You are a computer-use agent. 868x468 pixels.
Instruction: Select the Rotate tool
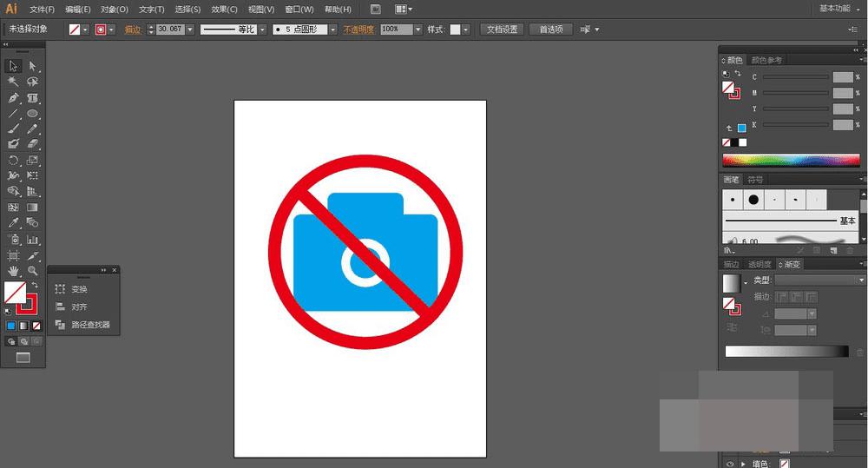(13, 161)
